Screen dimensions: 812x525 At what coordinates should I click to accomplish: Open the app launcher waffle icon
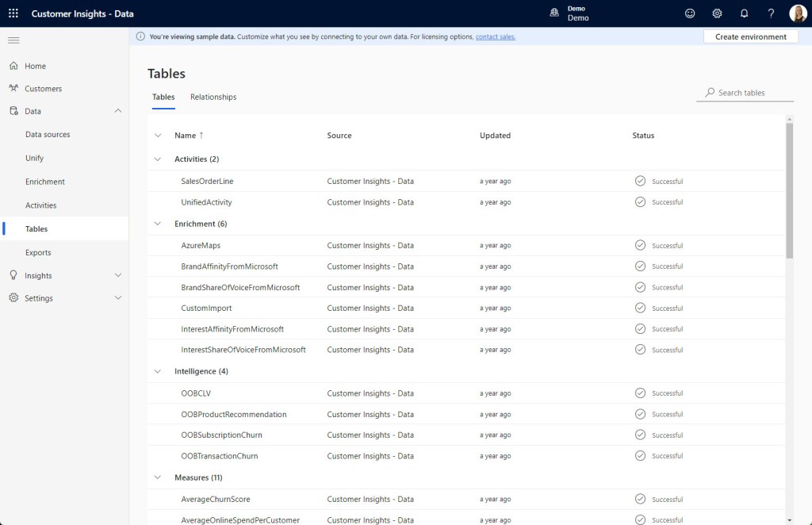tap(13, 13)
